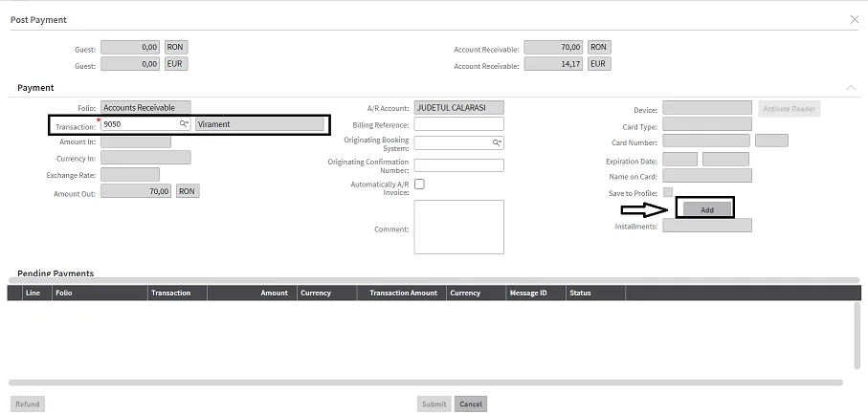Click the horizontal scrollbar below Pending Payments
Screen dimensions: 868x413
(x=426, y=382)
